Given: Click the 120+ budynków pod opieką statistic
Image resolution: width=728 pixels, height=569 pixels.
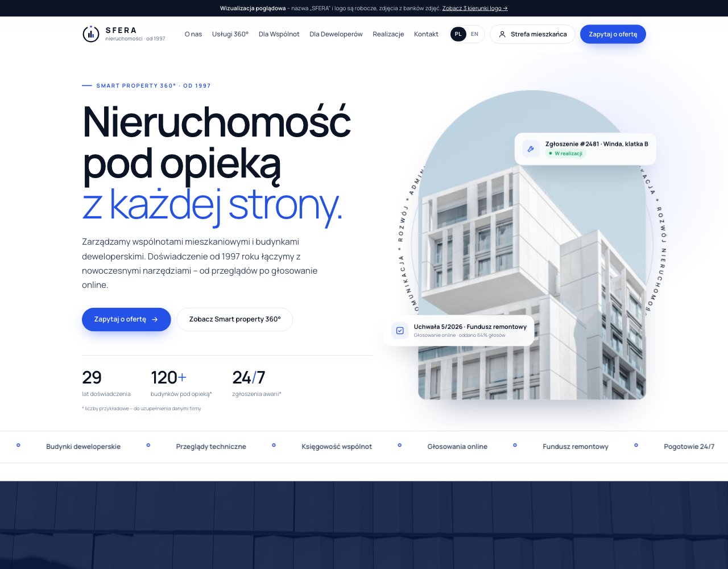Looking at the screenshot, I should pos(181,383).
